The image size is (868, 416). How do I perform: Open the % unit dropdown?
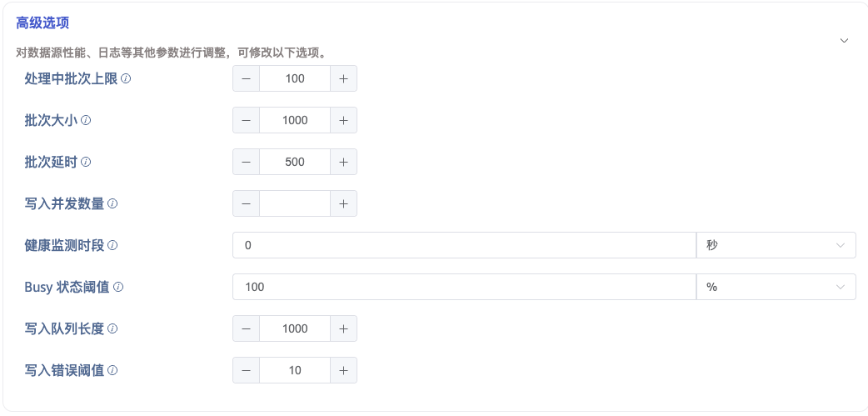click(776, 287)
